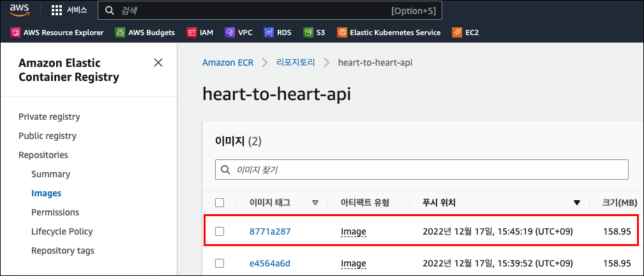Image resolution: width=644 pixels, height=276 pixels.
Task: Open Permissions in the sidebar
Action: [x=55, y=212]
